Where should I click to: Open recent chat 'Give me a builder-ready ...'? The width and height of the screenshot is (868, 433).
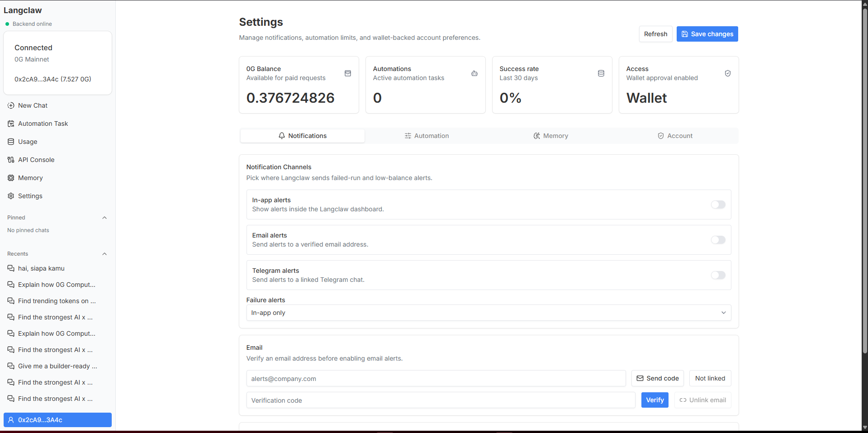tap(57, 366)
